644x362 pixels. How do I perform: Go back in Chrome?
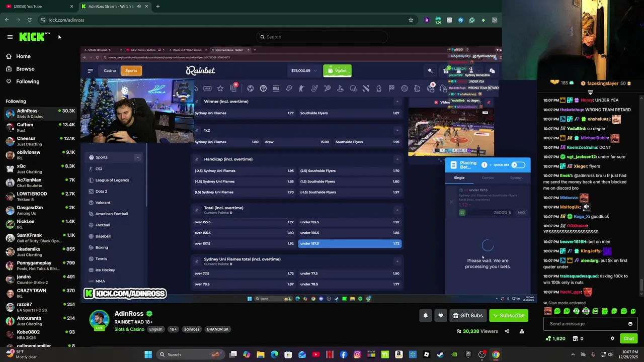[7, 20]
